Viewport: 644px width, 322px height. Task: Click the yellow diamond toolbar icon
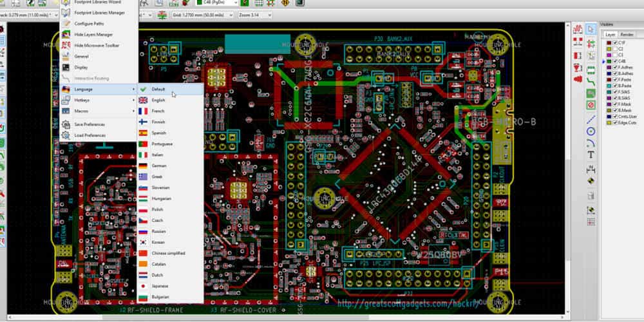pyautogui.click(x=285, y=3)
